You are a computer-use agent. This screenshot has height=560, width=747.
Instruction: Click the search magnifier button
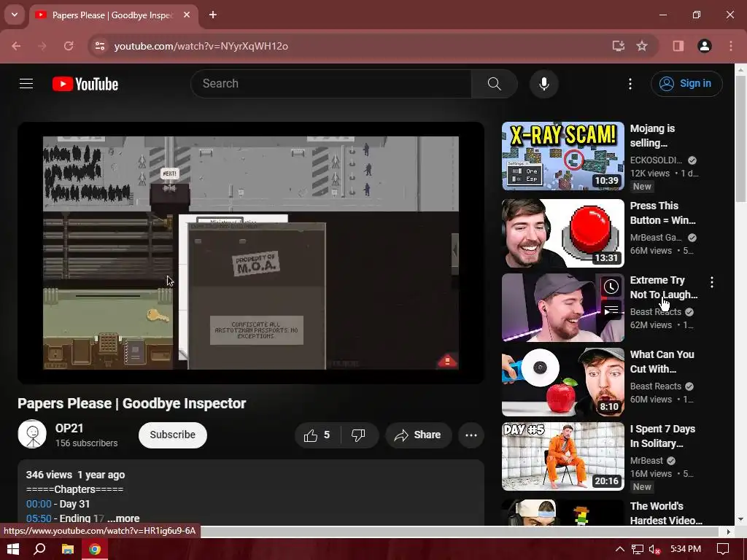coord(494,84)
